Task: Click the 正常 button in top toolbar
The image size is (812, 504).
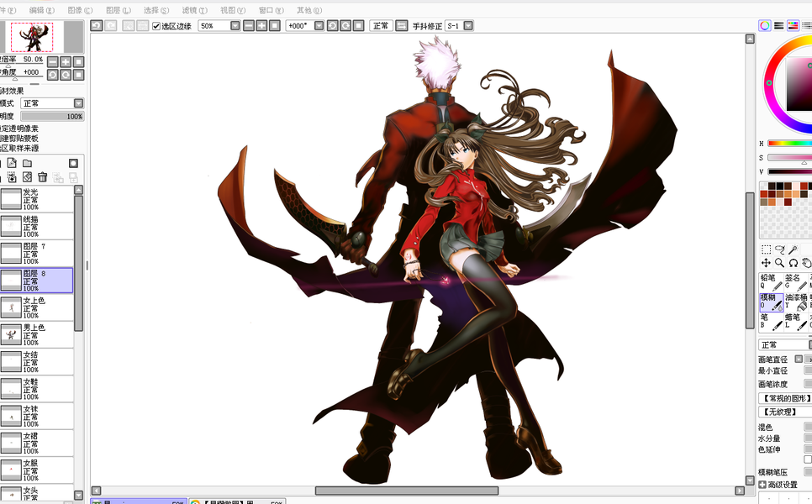Action: click(x=381, y=26)
